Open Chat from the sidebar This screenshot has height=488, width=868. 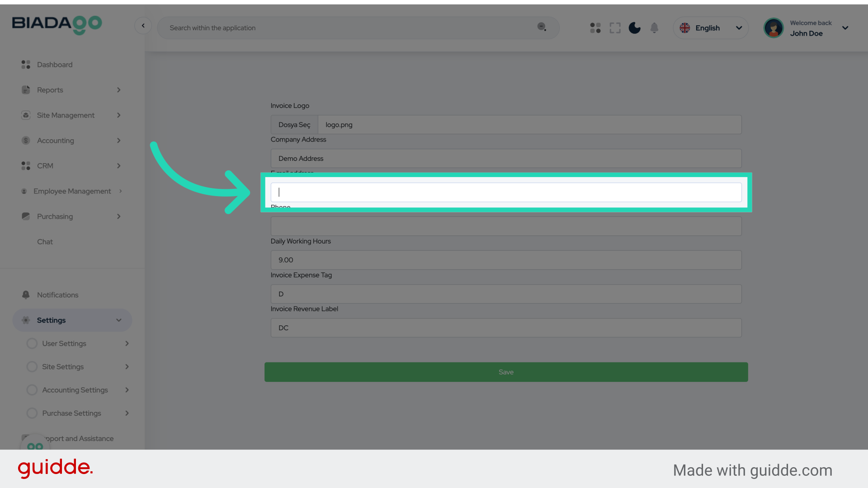pos(45,242)
